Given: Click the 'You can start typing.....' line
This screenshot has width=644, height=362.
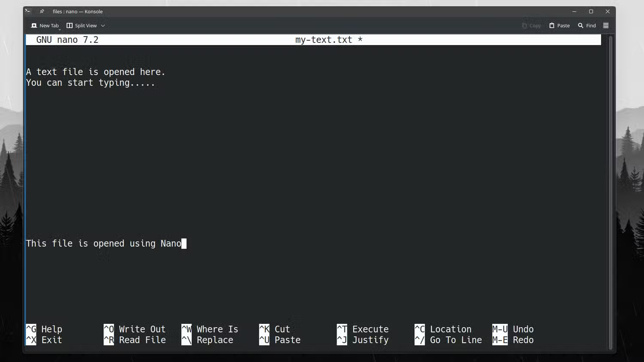Looking at the screenshot, I should [90, 83].
